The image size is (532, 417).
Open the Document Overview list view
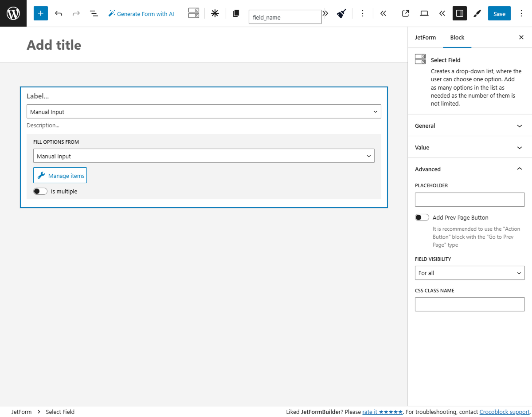[94, 13]
